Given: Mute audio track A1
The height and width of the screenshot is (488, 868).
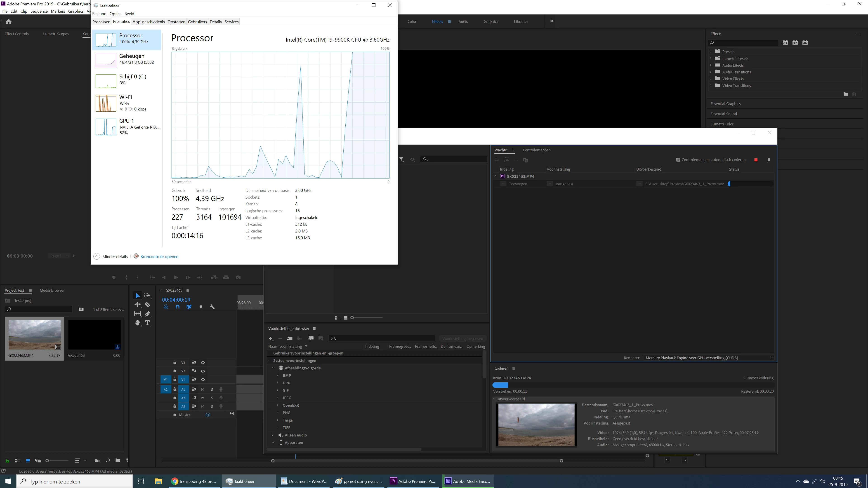Looking at the screenshot, I should 203,389.
